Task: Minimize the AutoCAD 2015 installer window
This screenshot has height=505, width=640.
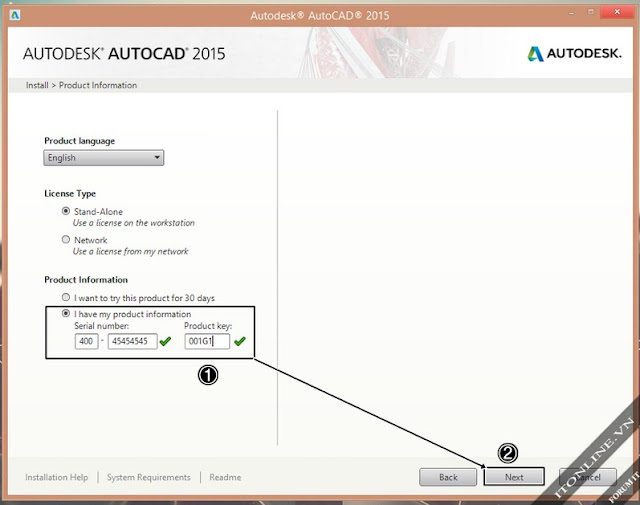Action: coord(572,13)
